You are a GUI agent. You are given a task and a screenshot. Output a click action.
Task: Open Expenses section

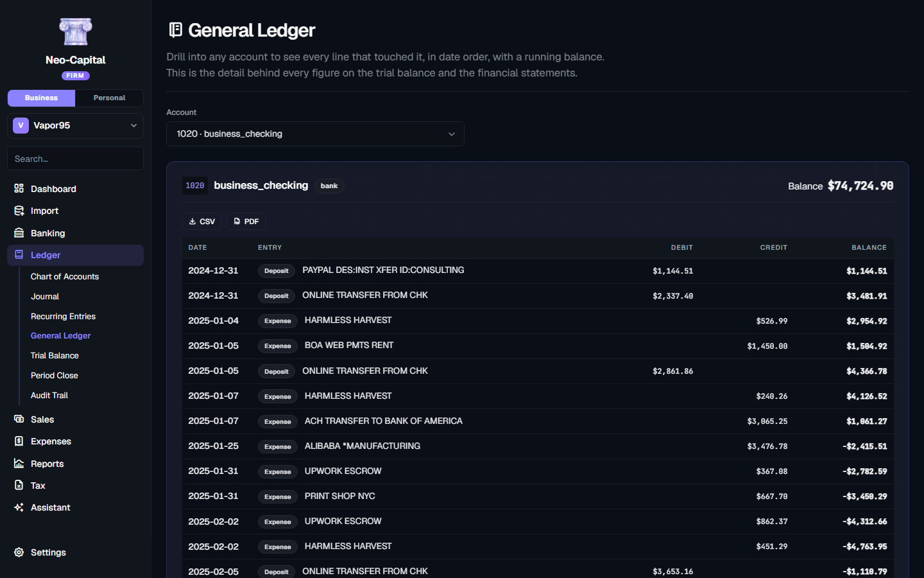click(x=75, y=441)
